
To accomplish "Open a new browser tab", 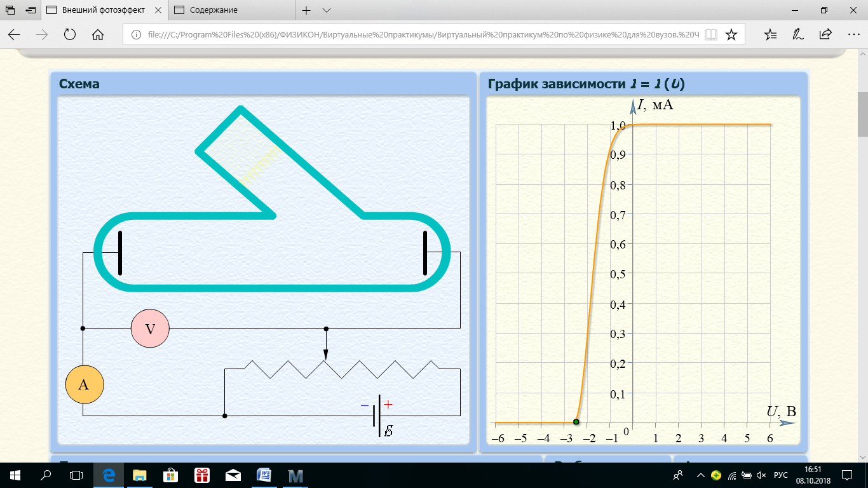I will tap(306, 10).
